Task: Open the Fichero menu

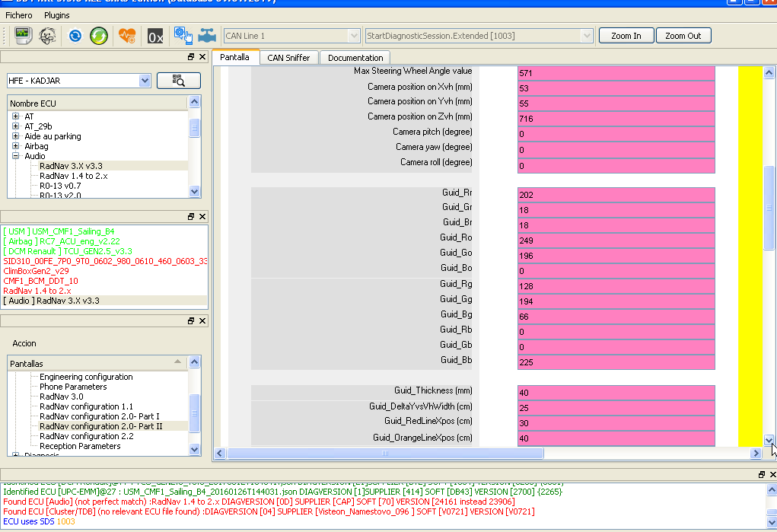Action: [19, 15]
